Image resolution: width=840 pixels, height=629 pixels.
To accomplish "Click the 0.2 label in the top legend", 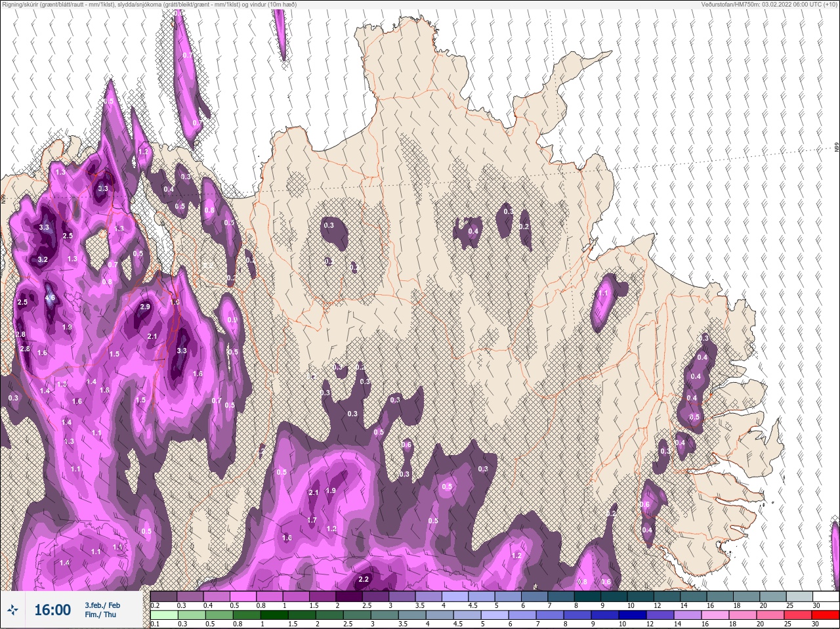I will pos(155,605).
